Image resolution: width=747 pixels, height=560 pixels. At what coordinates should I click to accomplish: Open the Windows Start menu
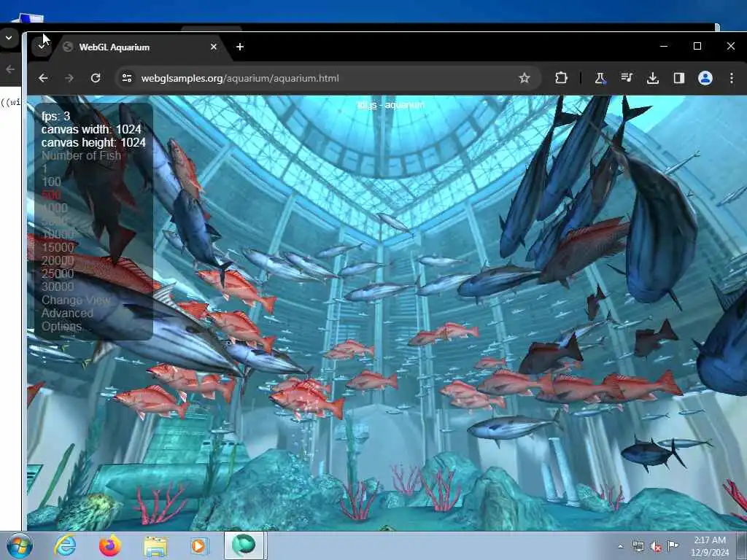pos(19,545)
